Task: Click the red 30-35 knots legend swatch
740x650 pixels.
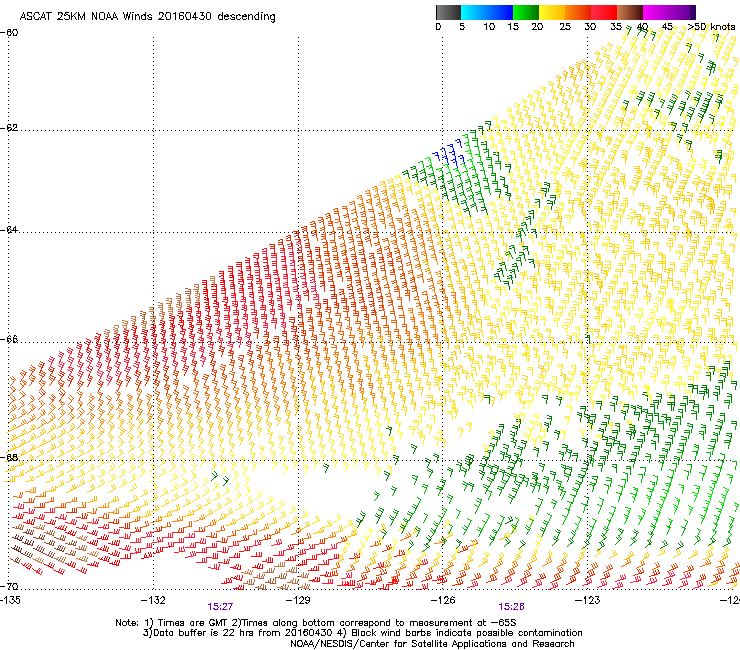Action: tap(604, 12)
